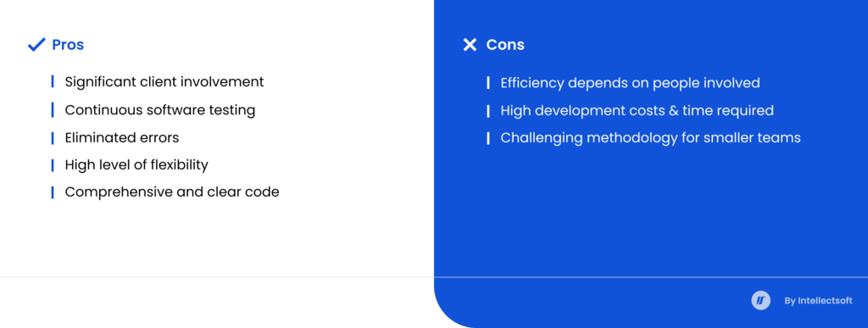This screenshot has width=868, height=328.
Task: Click the 'Eliminated errors' line
Action: coord(122,137)
